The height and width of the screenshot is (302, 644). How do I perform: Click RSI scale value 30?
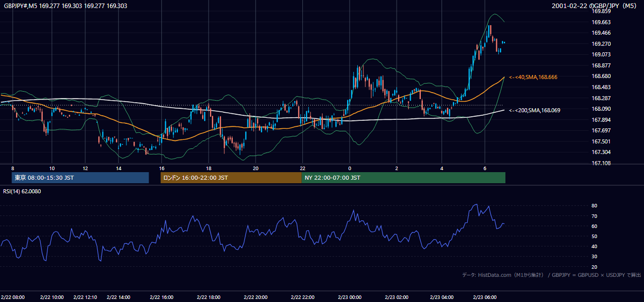[x=595, y=256]
